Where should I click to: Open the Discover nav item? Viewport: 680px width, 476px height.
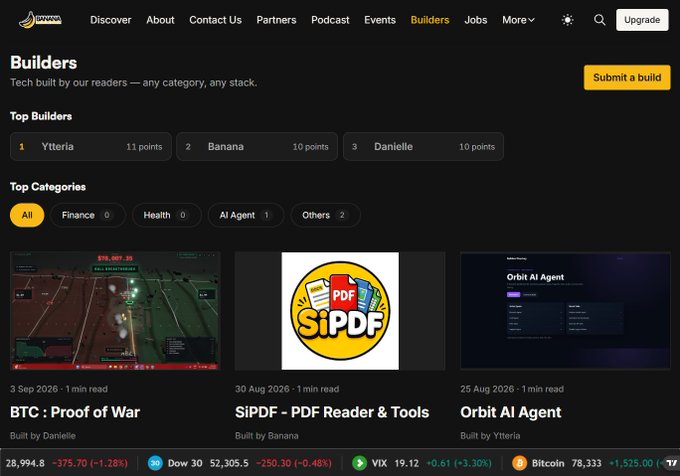click(x=111, y=20)
